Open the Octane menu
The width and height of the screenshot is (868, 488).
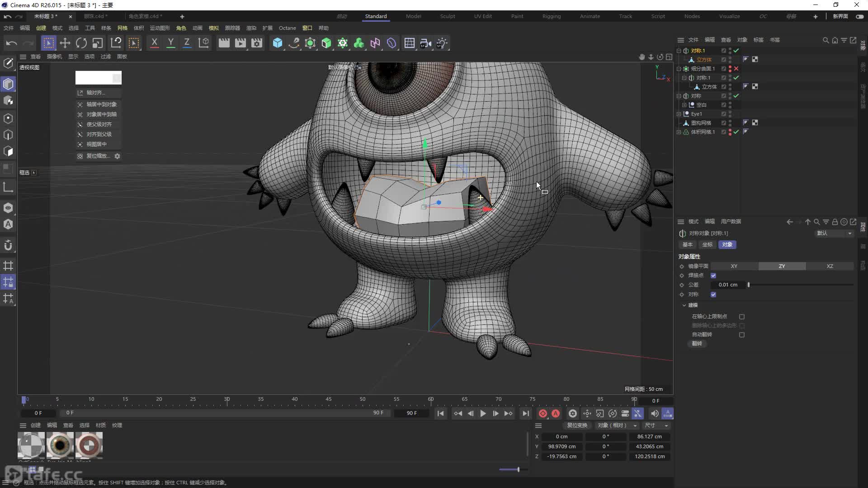(287, 28)
